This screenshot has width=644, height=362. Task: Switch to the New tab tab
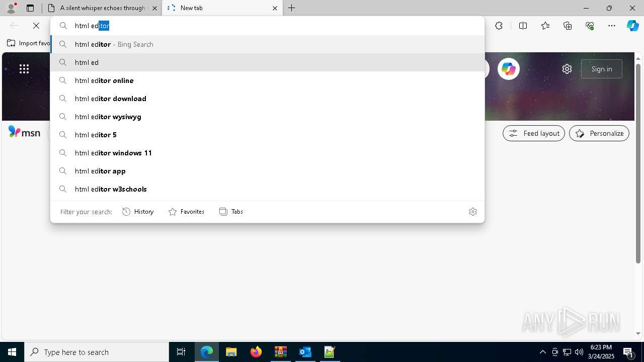coord(222,8)
